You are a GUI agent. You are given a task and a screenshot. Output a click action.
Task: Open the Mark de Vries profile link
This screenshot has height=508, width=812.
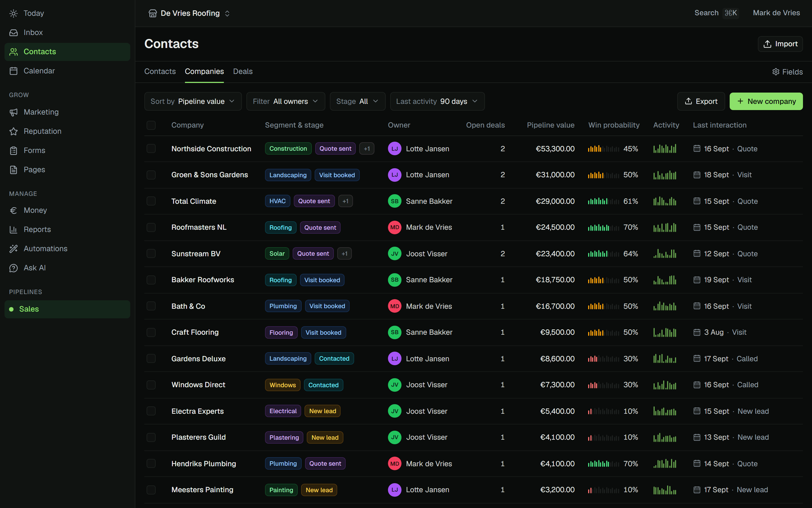[x=776, y=13]
